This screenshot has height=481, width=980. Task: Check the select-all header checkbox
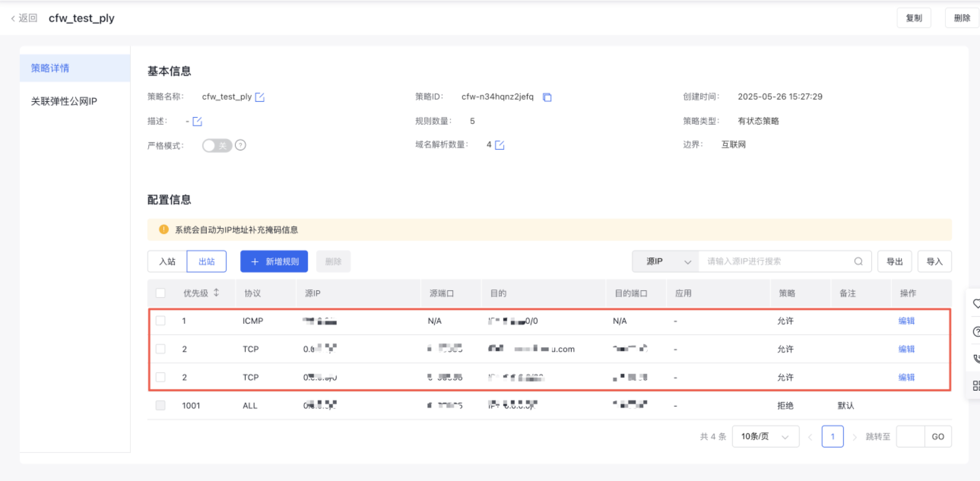point(160,293)
